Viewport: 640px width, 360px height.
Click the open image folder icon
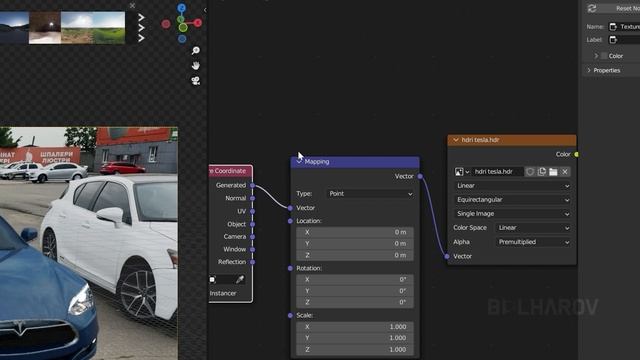pyautogui.click(x=553, y=172)
